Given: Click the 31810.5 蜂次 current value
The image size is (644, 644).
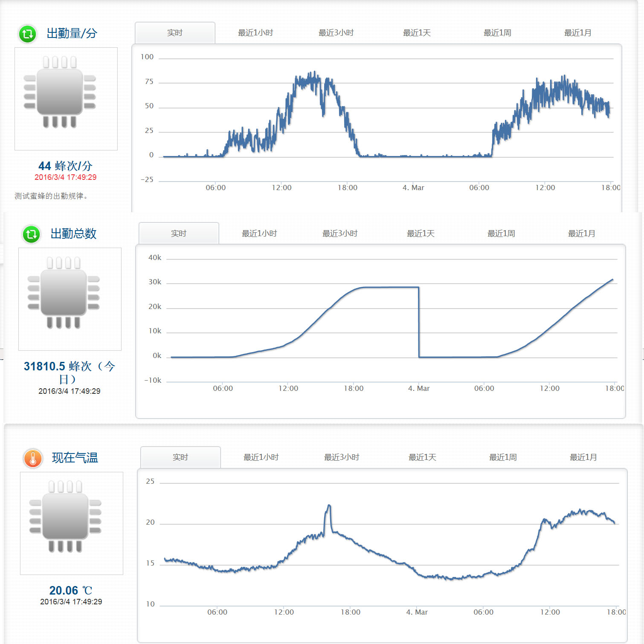Looking at the screenshot, I should 69,372.
